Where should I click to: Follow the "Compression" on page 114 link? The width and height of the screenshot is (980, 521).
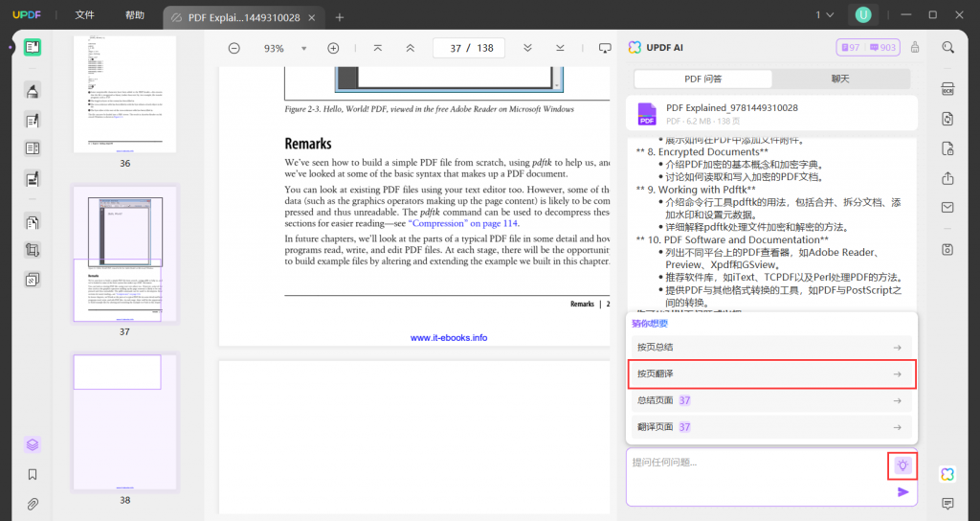463,223
